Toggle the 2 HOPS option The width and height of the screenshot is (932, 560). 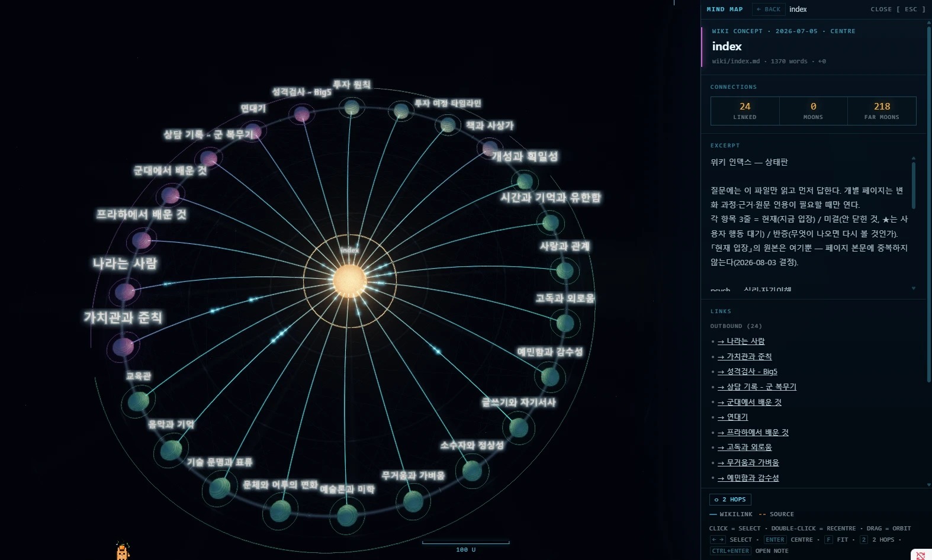point(730,500)
